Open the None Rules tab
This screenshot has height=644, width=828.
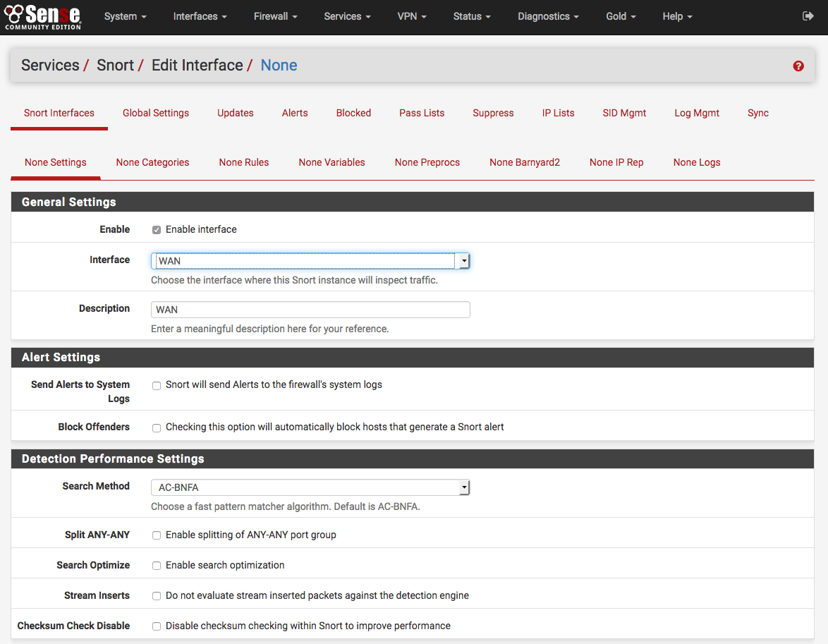point(244,162)
